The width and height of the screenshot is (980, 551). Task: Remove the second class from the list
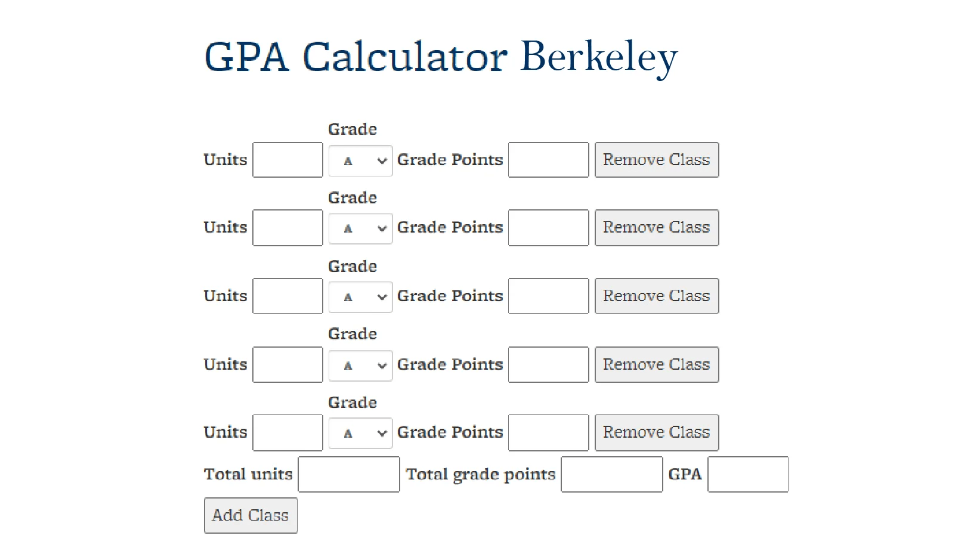(x=656, y=228)
